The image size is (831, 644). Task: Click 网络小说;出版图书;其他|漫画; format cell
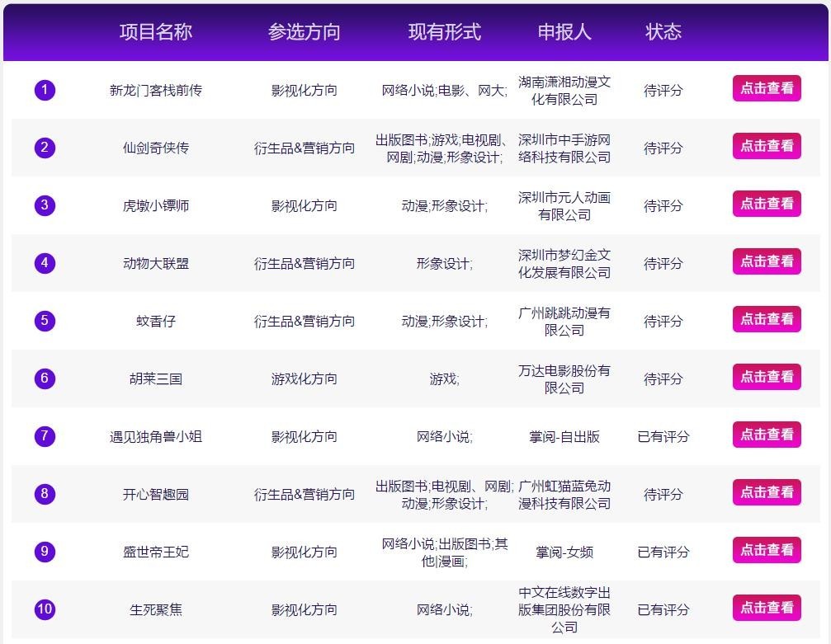(445, 552)
